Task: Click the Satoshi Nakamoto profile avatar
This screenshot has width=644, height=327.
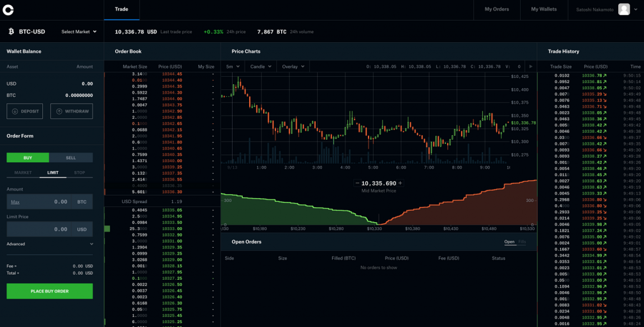Action: pyautogui.click(x=623, y=9)
